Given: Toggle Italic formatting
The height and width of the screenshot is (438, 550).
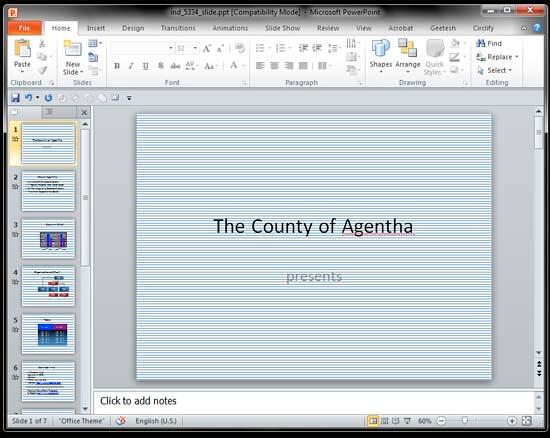Looking at the screenshot, I should 131,66.
